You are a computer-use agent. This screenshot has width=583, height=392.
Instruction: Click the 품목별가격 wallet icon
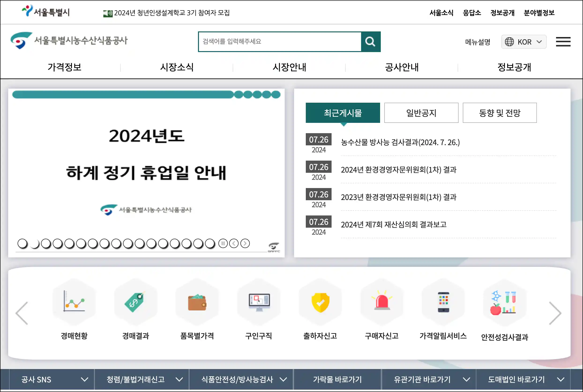(x=197, y=302)
